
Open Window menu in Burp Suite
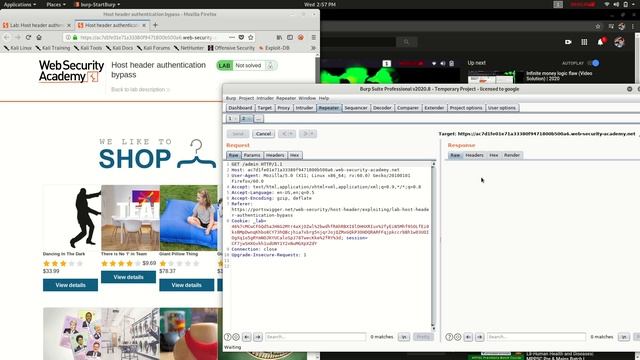tap(307, 98)
